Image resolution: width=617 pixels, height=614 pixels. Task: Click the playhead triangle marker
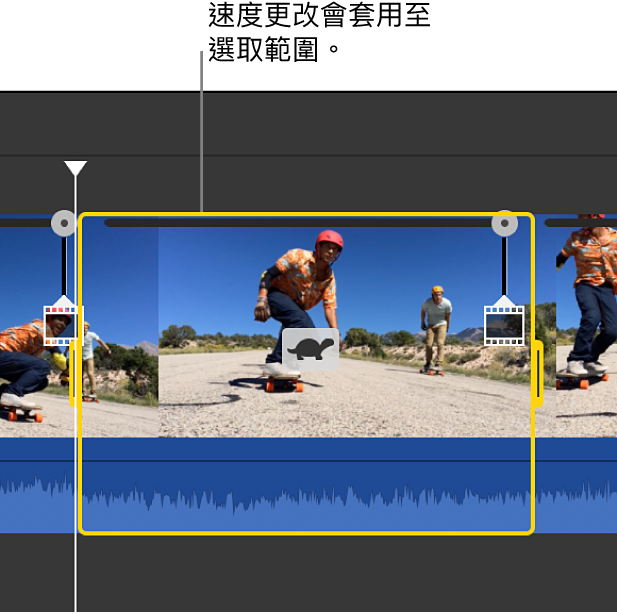click(x=75, y=168)
